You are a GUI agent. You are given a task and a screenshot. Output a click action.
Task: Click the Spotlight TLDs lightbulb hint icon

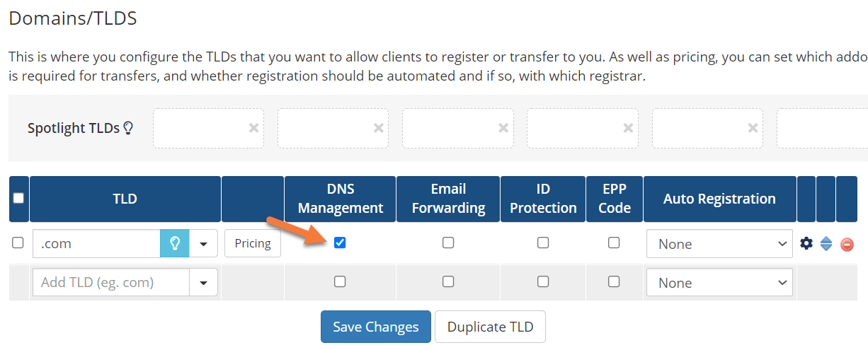(x=128, y=128)
